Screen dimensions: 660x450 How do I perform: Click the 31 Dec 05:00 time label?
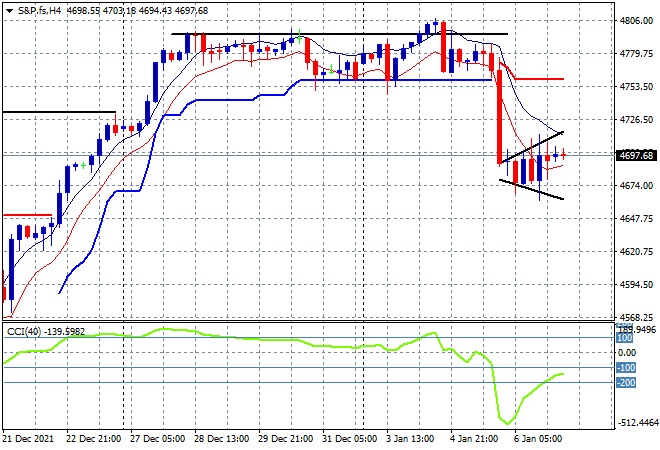tap(349, 439)
